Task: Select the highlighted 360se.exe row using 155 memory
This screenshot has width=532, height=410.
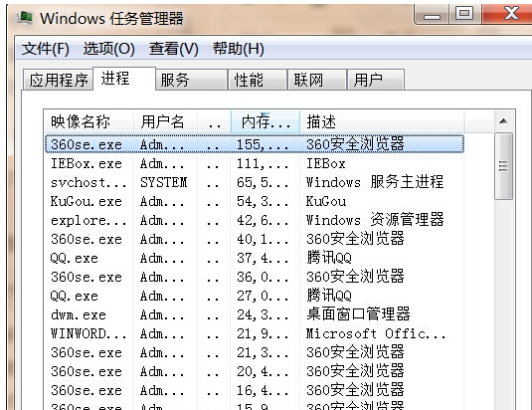Action: point(255,144)
